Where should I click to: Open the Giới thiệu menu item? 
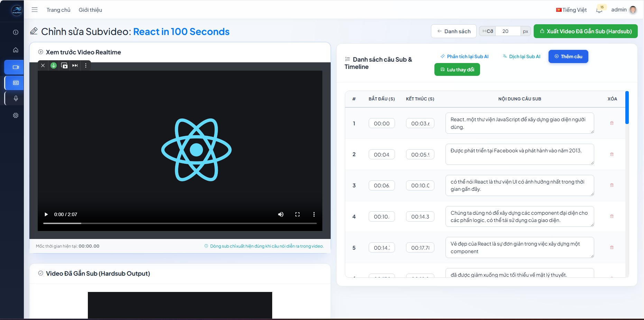pyautogui.click(x=90, y=10)
